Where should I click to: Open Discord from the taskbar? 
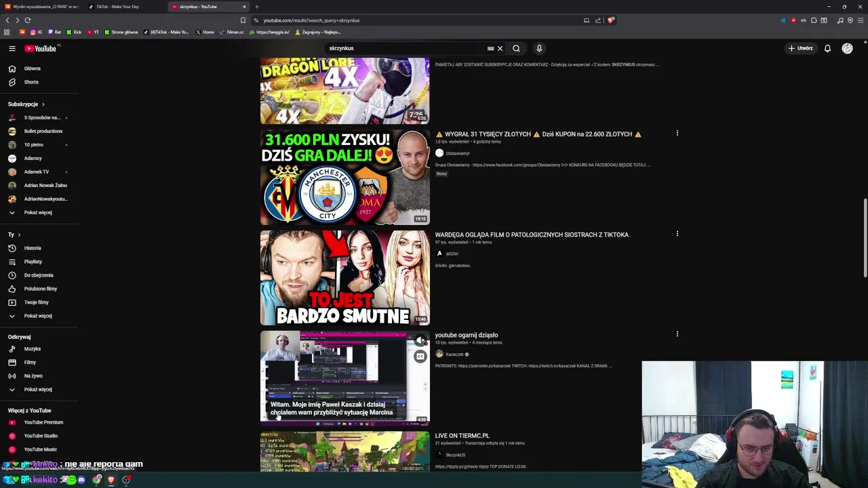(81, 480)
